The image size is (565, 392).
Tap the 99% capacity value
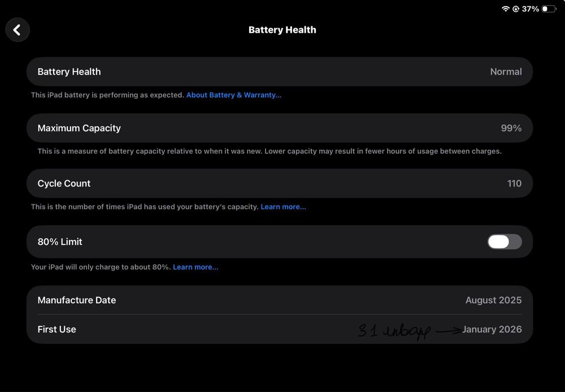[511, 128]
